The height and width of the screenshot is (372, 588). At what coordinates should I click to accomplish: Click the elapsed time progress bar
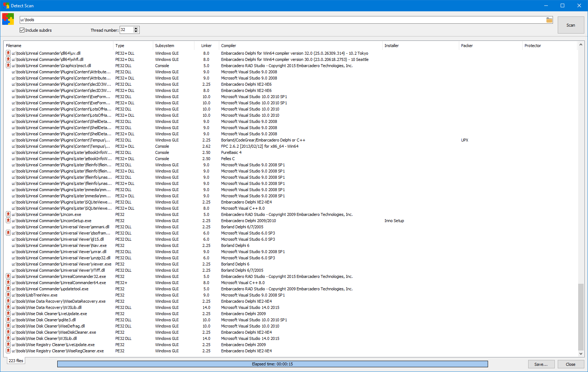pos(272,364)
